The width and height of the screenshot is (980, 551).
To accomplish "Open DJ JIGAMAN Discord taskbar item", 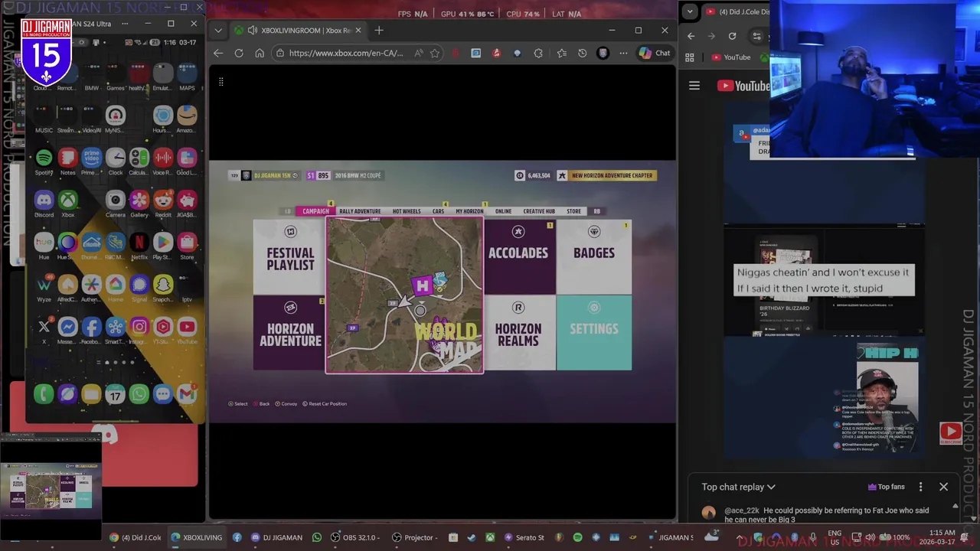I will 277,537.
